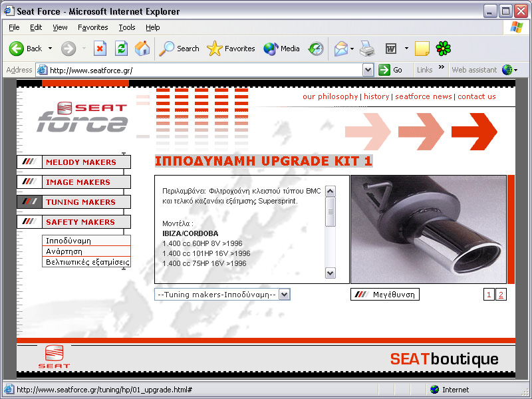
Task: Open the History clock icon
Action: (316, 49)
